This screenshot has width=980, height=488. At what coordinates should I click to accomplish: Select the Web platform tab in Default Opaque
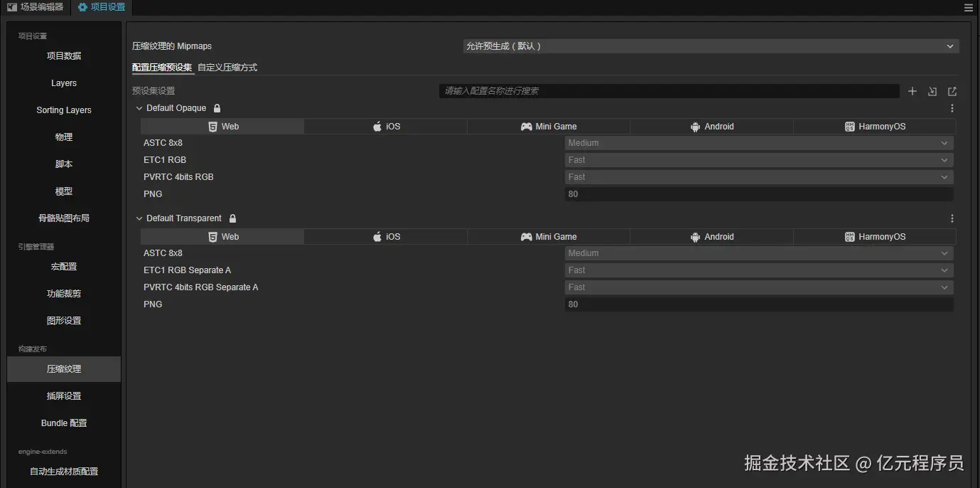[x=222, y=127]
